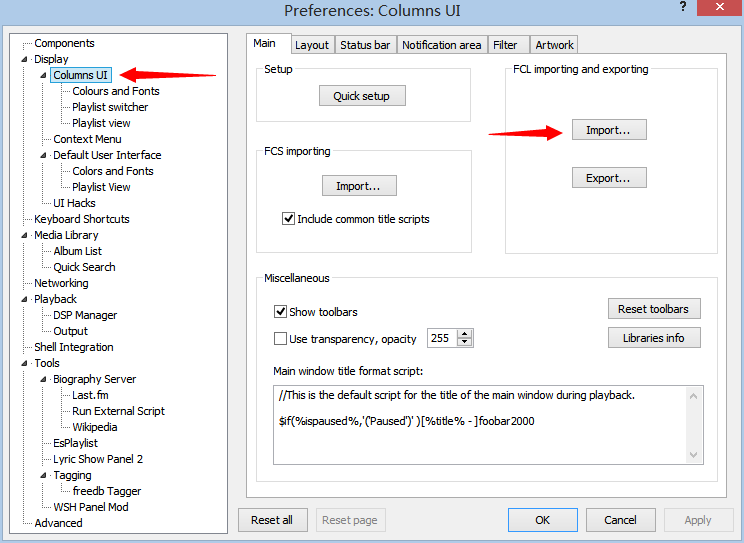Collapse the Columns UI tree node
Image resolution: width=744 pixels, height=543 pixels.
coord(43,75)
